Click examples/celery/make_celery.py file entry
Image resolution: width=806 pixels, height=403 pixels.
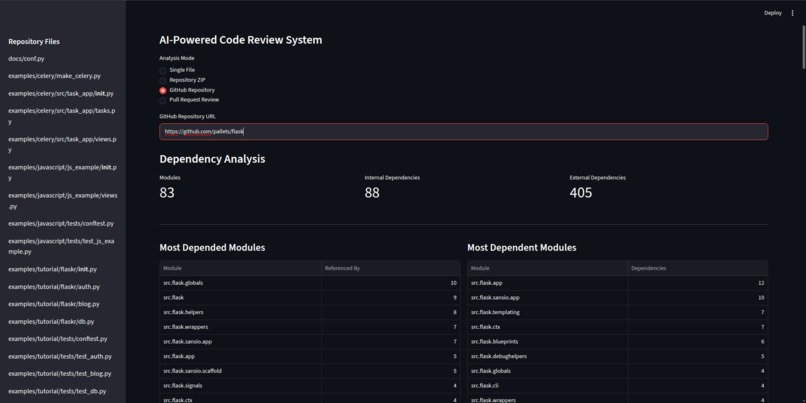[x=54, y=76]
